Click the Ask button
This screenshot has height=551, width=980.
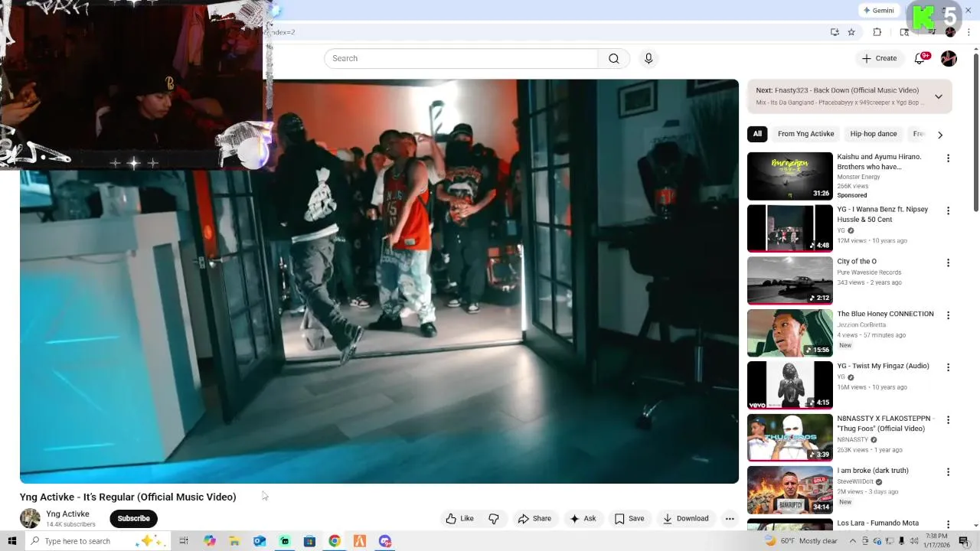coord(583,518)
